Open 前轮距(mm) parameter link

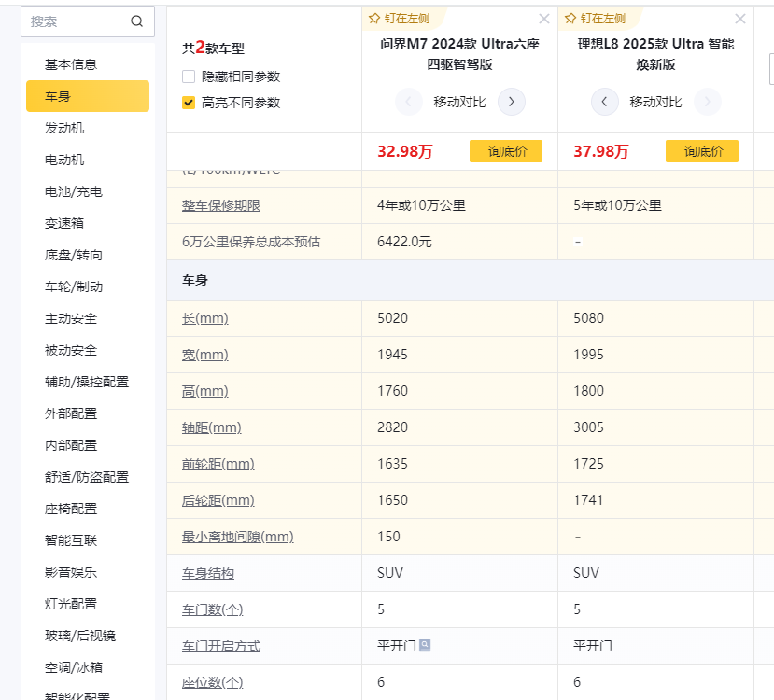point(218,464)
